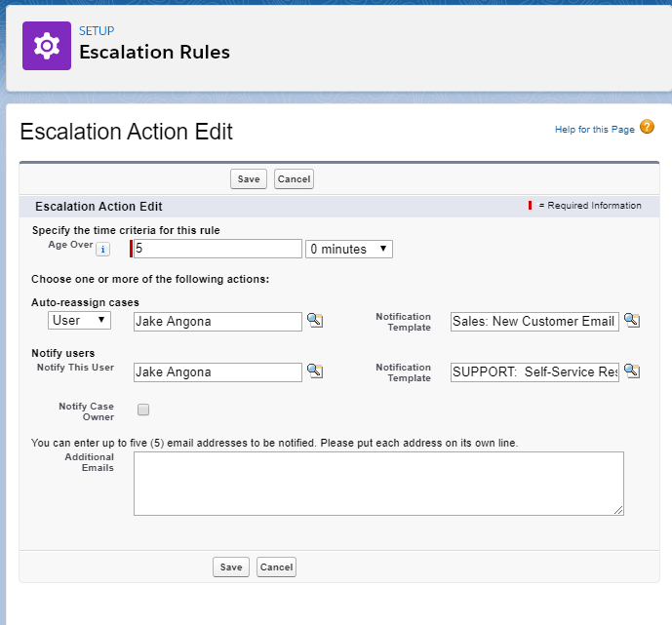Open lookup for Notify This User field
Viewport: 672px width, 625px height.
point(314,371)
